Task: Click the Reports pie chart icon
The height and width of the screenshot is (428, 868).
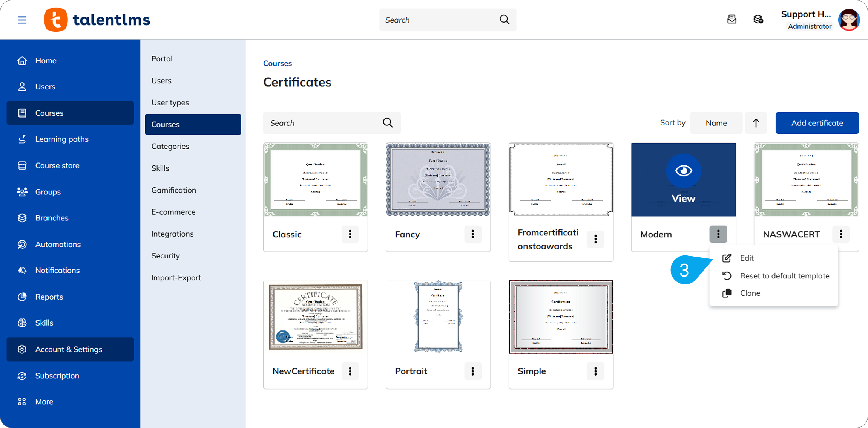Action: (x=22, y=297)
